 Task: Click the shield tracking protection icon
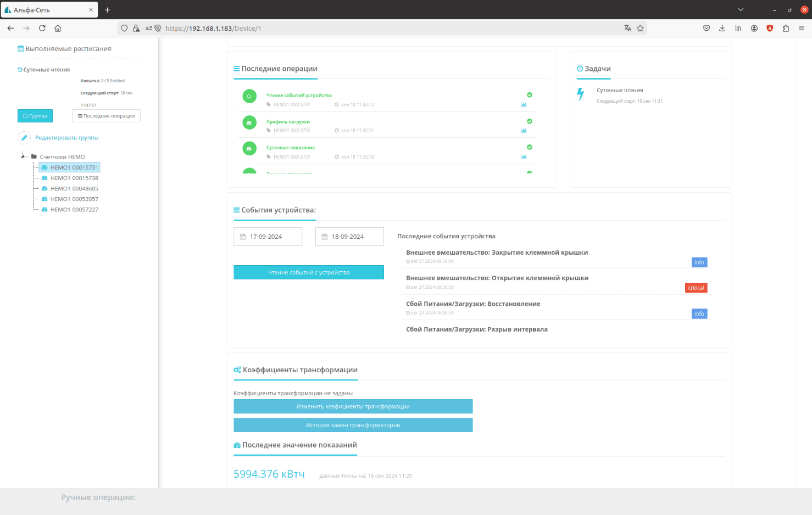[124, 28]
